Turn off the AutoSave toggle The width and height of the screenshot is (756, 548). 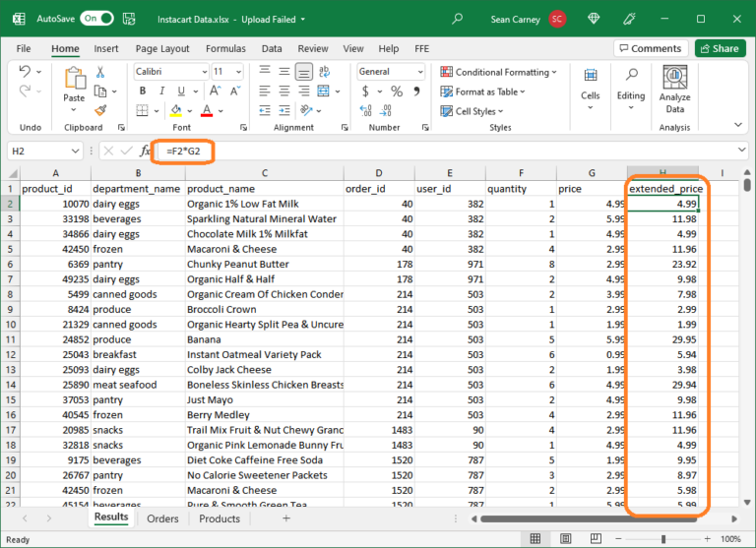point(95,19)
